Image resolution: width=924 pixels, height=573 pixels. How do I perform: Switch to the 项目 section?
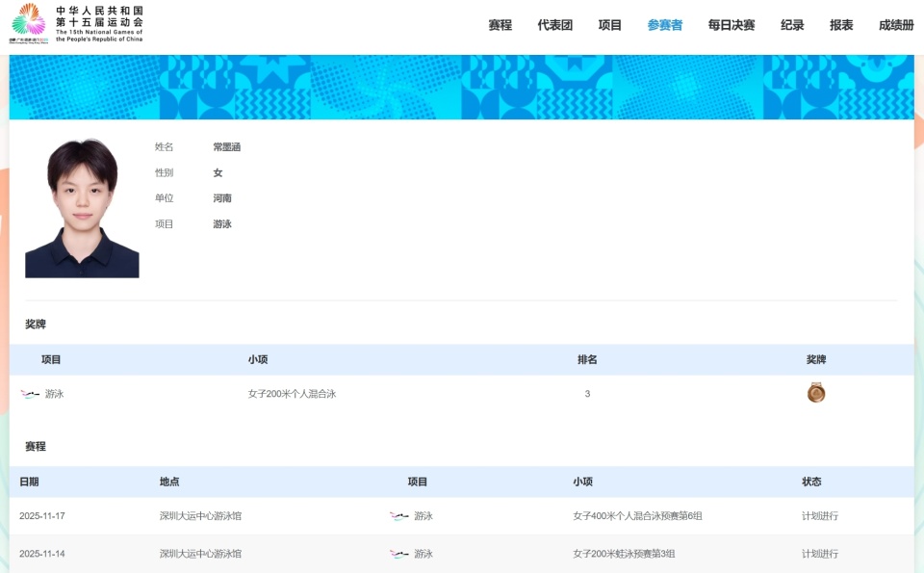point(608,25)
